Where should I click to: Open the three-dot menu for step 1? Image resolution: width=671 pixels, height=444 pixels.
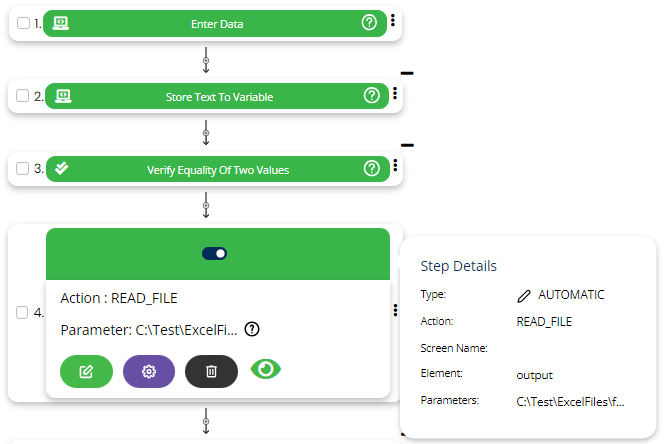(x=394, y=21)
